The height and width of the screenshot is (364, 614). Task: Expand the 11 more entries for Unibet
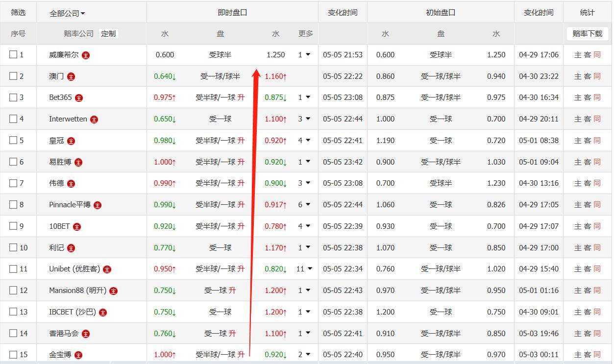pyautogui.click(x=304, y=269)
